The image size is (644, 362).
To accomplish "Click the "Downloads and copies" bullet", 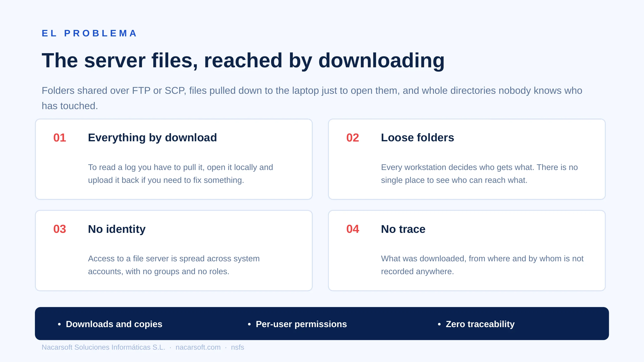I will coord(110,324).
